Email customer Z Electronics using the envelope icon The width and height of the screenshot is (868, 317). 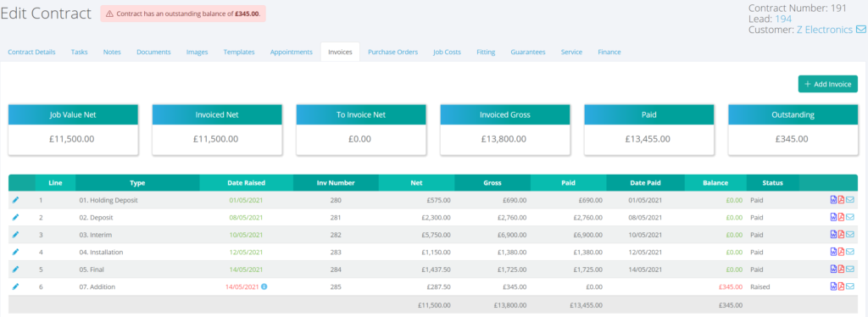[x=861, y=30]
